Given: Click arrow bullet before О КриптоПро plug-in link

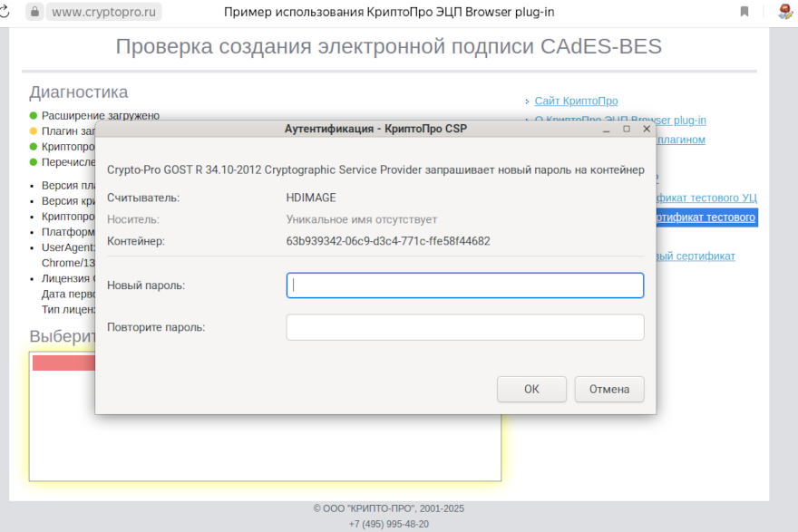Looking at the screenshot, I should tap(527, 120).
